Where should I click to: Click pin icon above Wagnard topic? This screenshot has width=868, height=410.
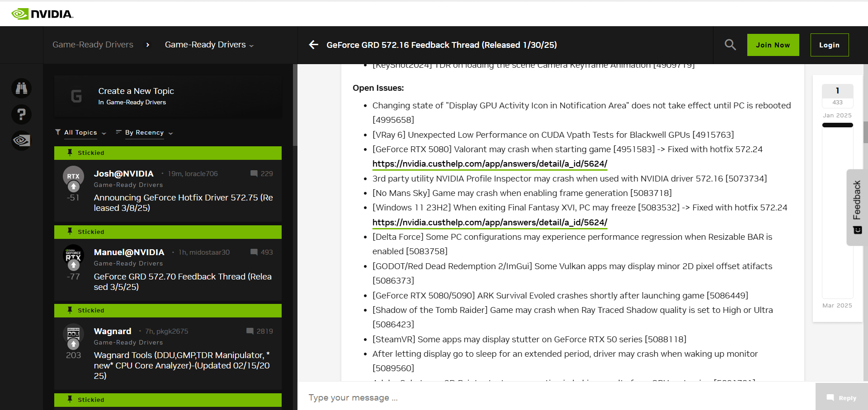click(x=70, y=310)
